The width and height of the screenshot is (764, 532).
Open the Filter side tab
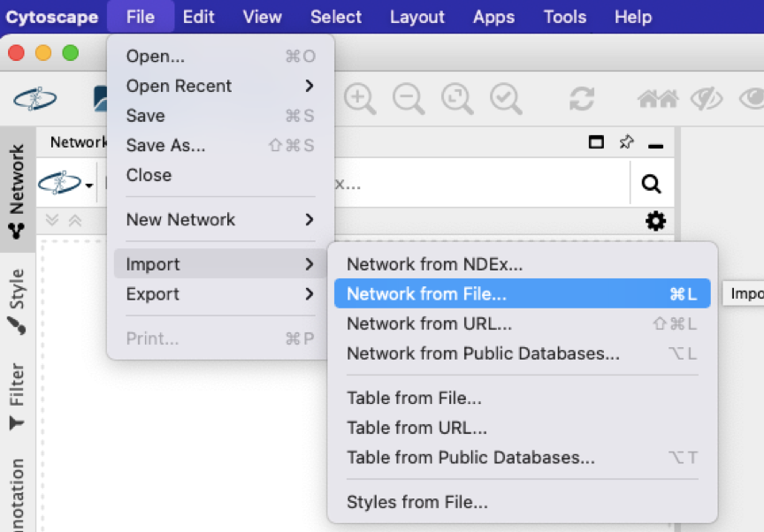[x=17, y=397]
